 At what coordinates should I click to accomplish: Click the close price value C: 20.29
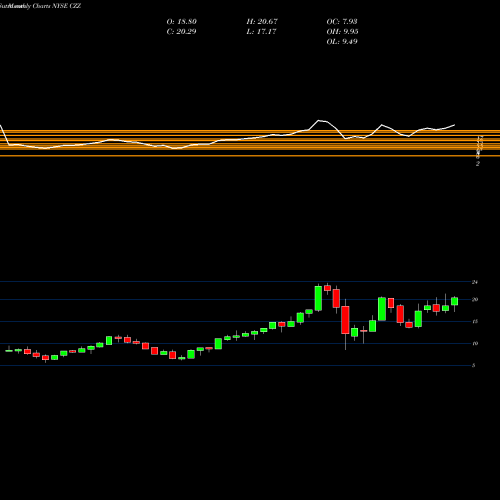tap(182, 32)
